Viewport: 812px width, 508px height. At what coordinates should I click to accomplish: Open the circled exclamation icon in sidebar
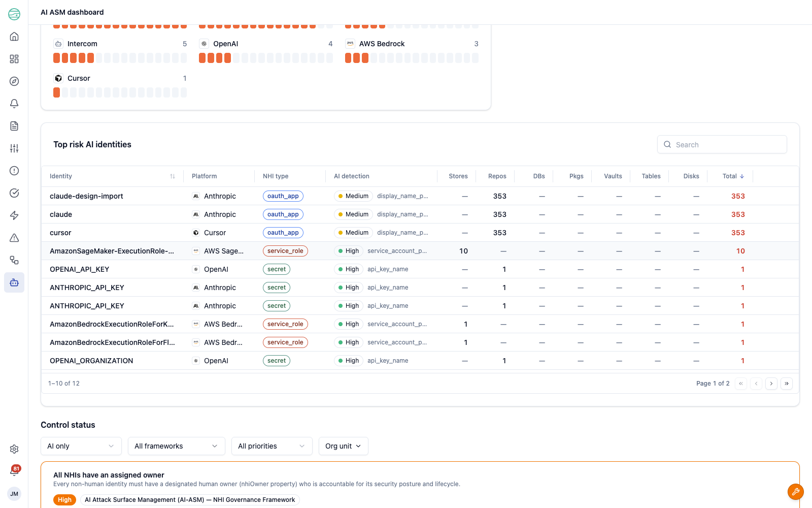click(14, 171)
